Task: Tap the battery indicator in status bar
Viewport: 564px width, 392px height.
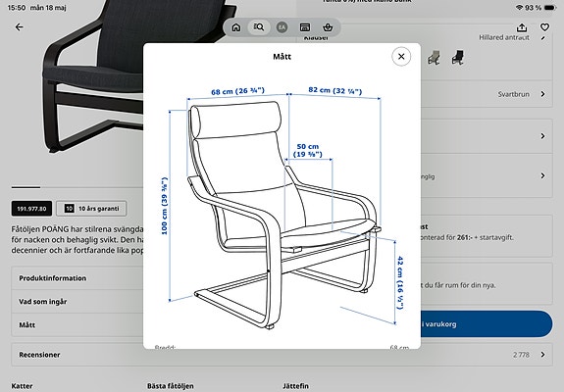Action: 550,8
